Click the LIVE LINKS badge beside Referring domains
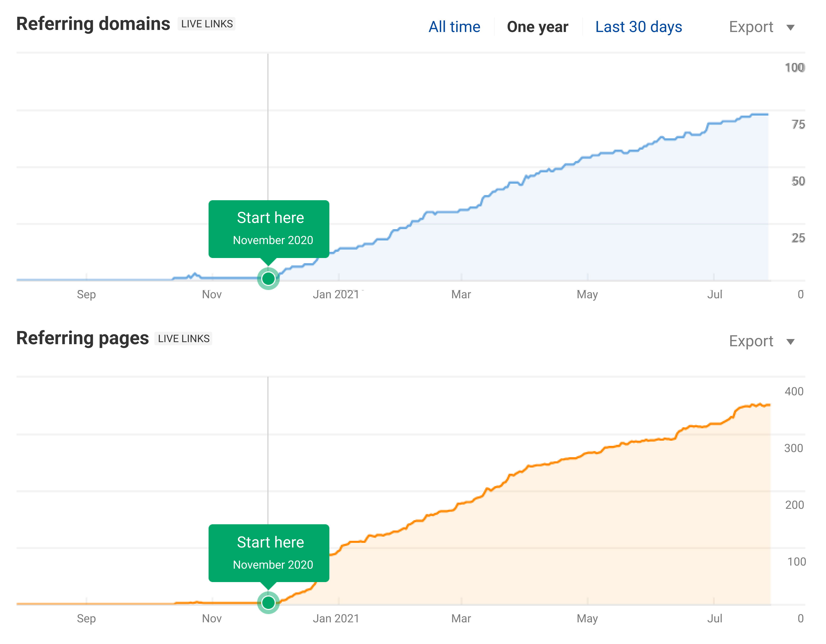 (x=207, y=24)
